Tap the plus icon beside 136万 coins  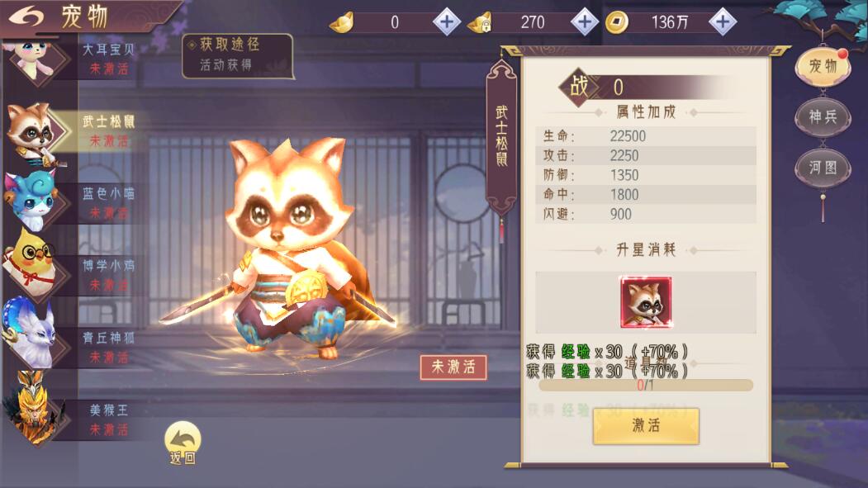(x=722, y=22)
